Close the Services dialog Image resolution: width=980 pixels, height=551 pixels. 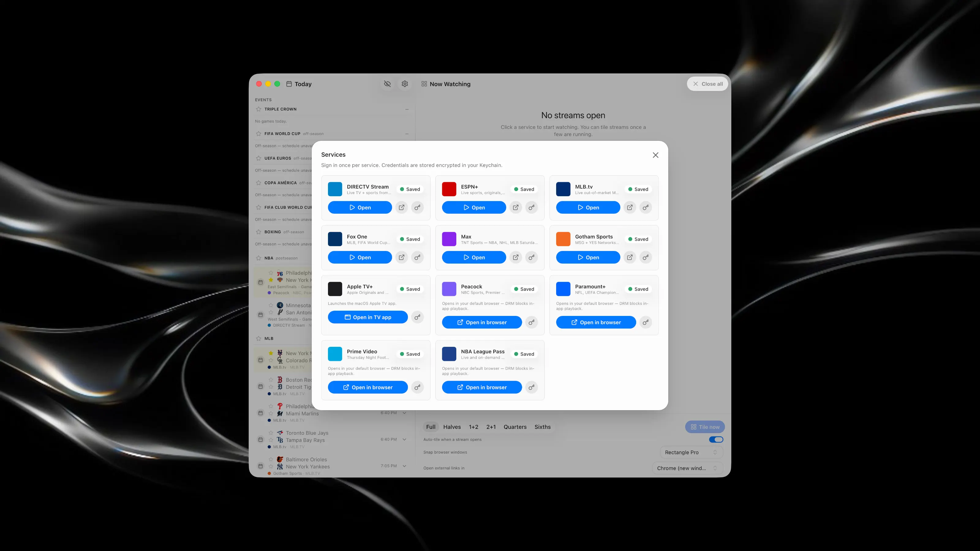point(655,155)
